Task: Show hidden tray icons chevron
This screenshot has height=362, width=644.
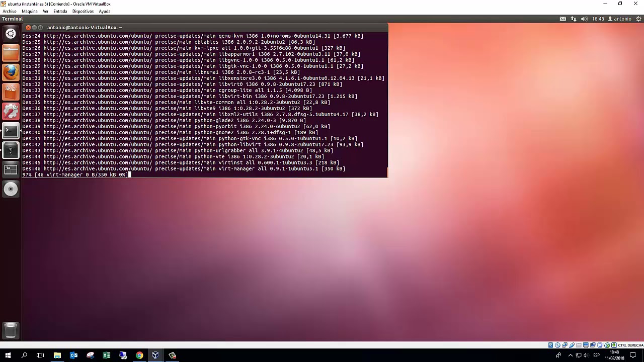Action: point(571,355)
